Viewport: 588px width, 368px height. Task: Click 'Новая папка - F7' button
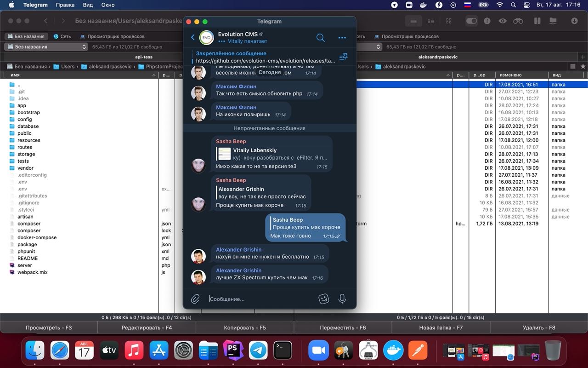coord(441,328)
